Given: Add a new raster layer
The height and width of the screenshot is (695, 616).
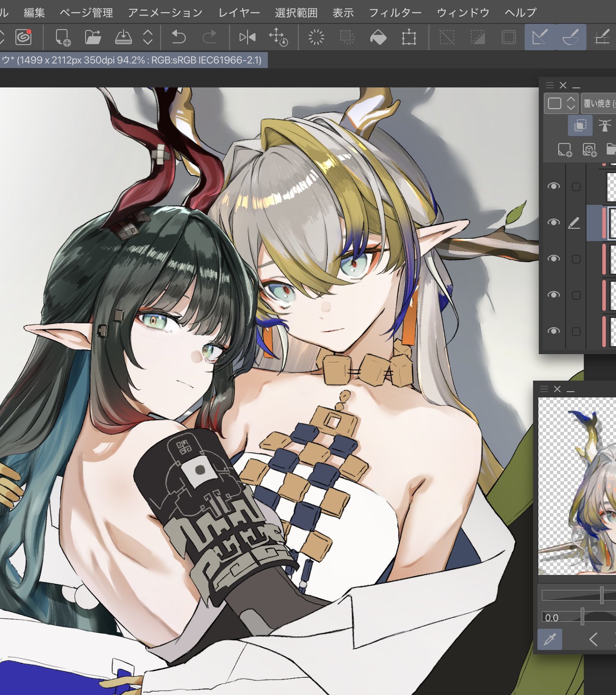Looking at the screenshot, I should click(x=565, y=150).
